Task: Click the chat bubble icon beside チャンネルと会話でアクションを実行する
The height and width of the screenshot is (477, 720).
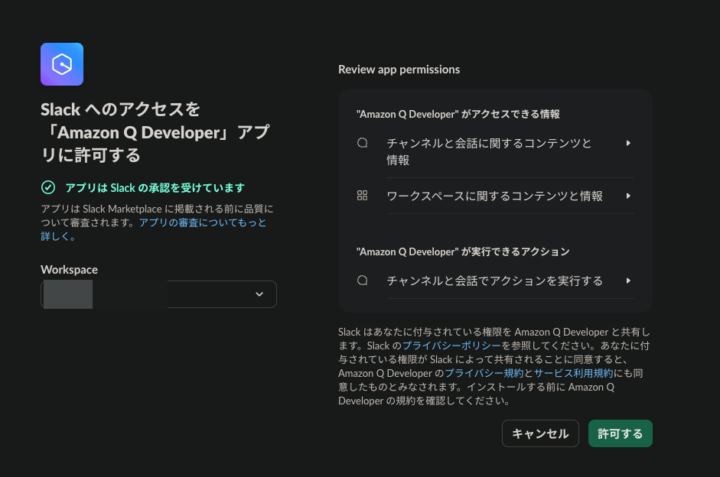Action: [362, 280]
